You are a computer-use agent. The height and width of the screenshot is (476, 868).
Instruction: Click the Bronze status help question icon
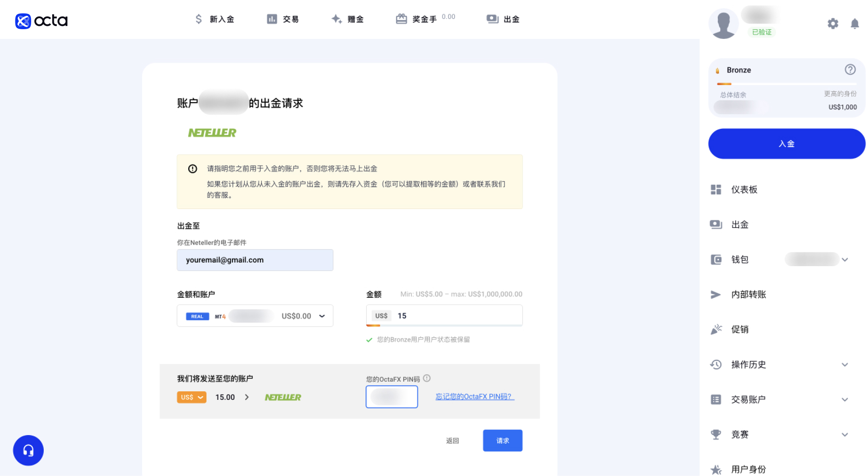tap(850, 70)
